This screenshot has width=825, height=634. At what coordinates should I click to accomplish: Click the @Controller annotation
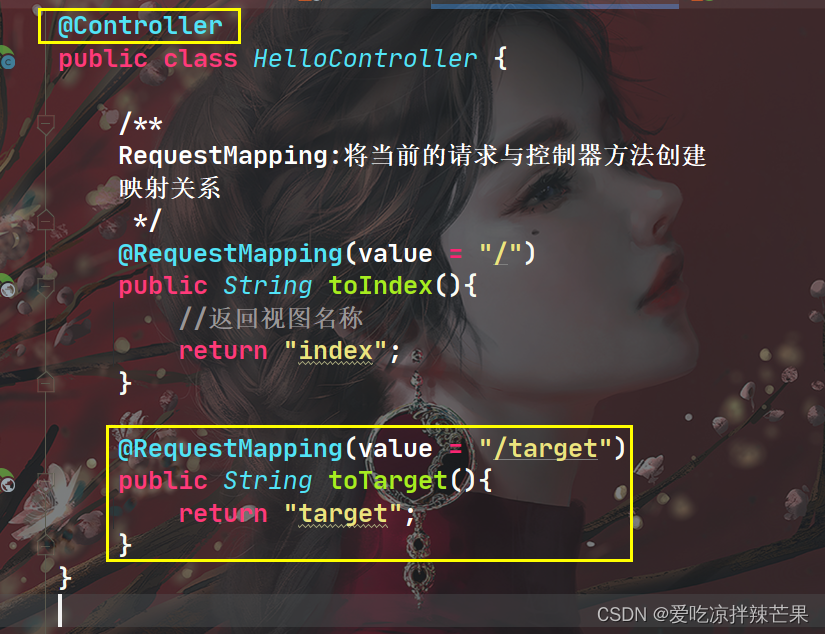tap(140, 26)
